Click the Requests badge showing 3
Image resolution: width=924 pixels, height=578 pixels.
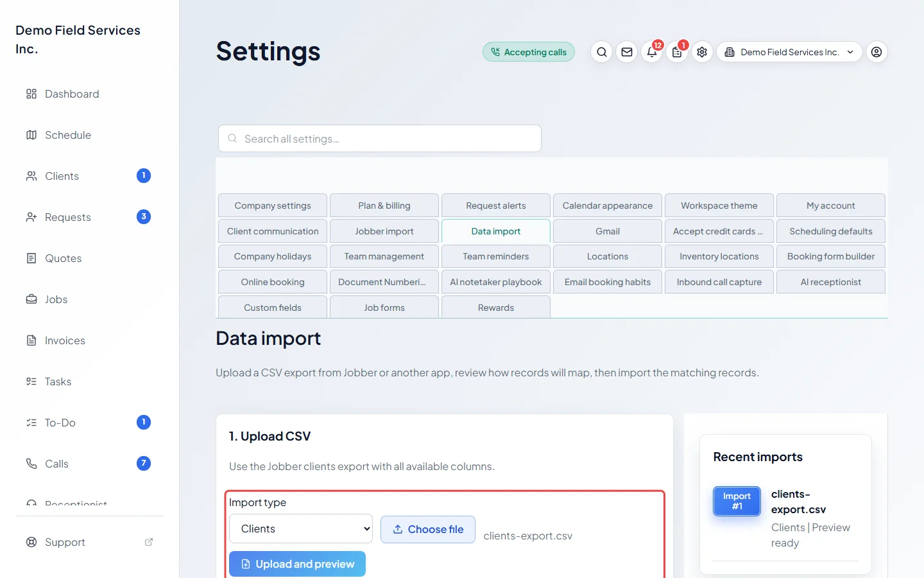(144, 216)
